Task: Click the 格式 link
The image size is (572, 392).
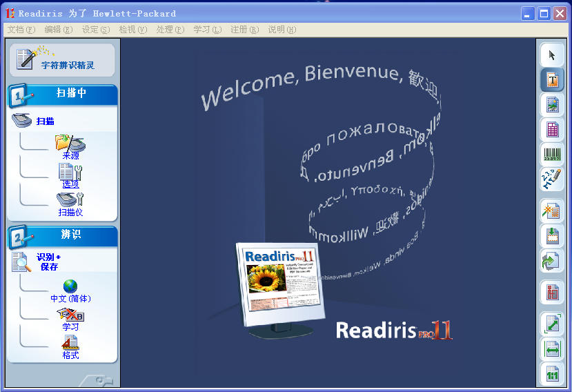Action: pyautogui.click(x=70, y=355)
